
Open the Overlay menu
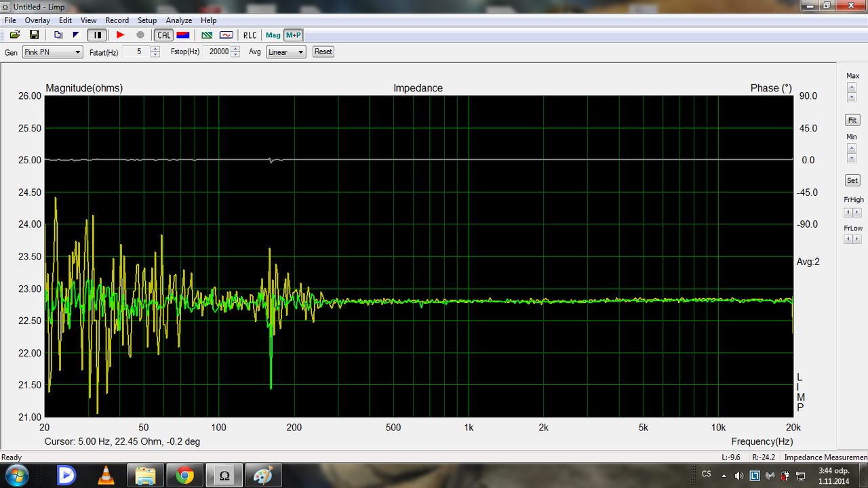point(37,20)
